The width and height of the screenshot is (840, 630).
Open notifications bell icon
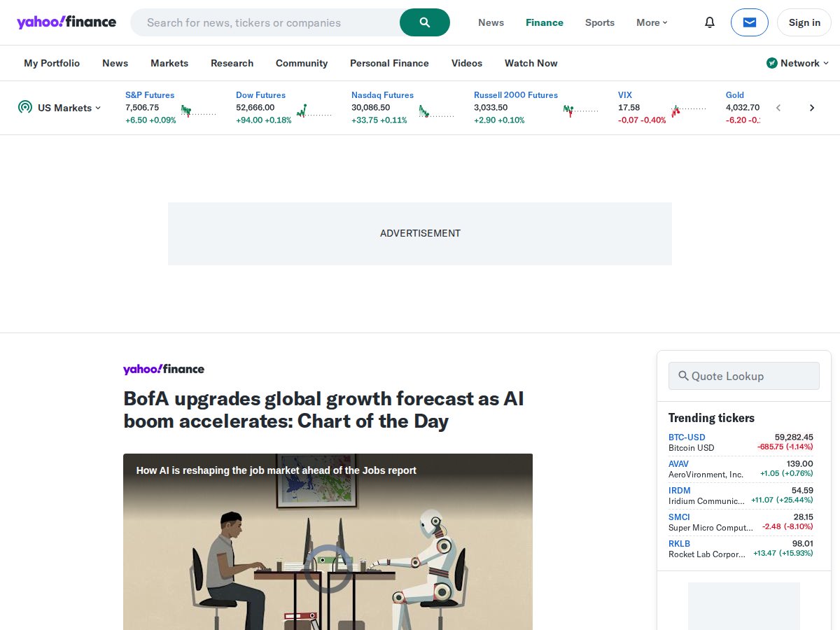710,22
